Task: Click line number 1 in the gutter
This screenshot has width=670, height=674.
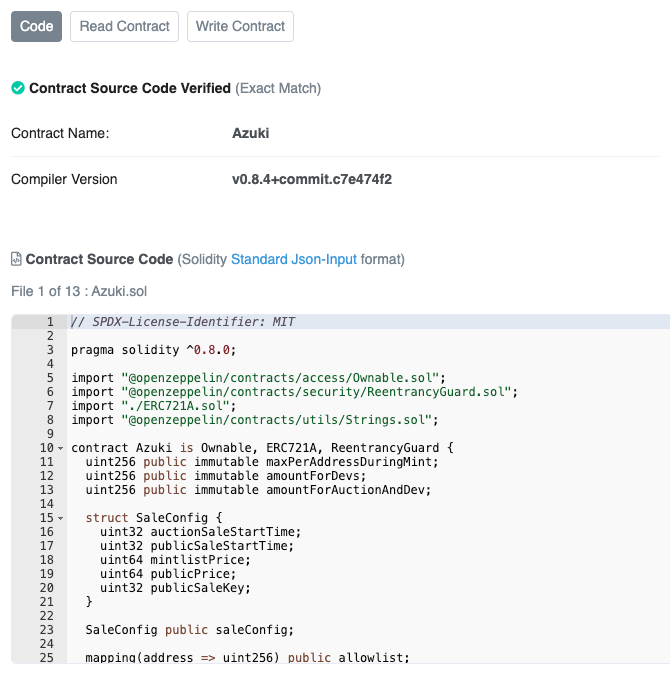Action: [50, 322]
